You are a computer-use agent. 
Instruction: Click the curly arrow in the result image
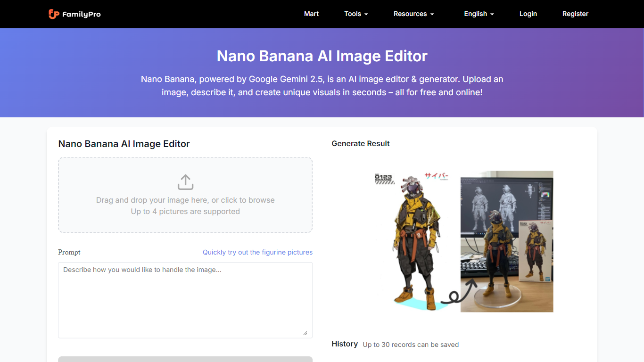pos(454,295)
